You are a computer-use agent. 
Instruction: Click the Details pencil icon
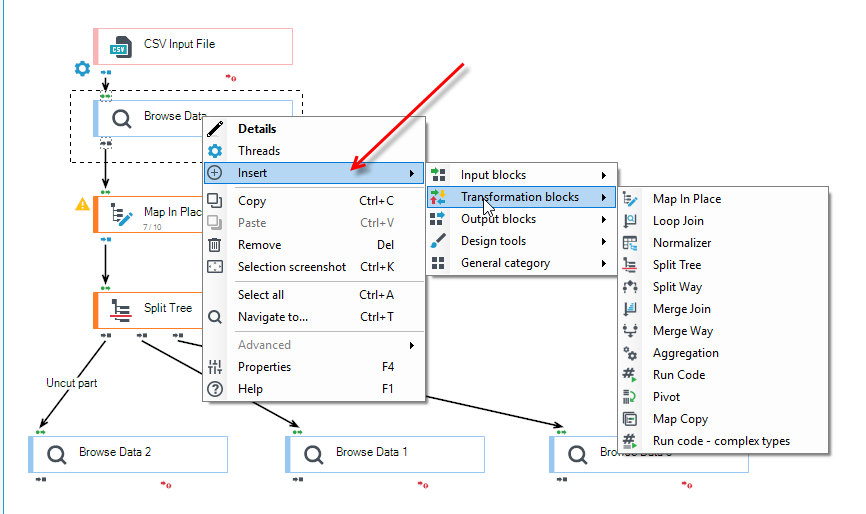pyautogui.click(x=215, y=129)
